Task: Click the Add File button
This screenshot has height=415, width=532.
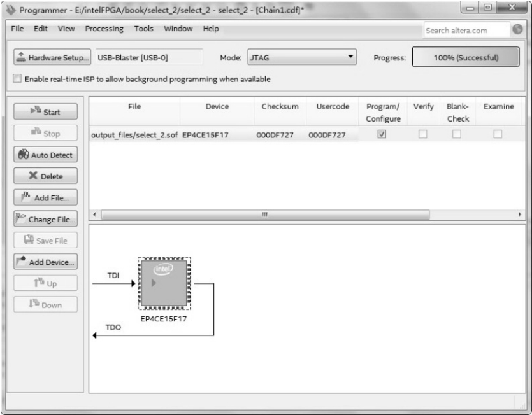Action: point(45,197)
